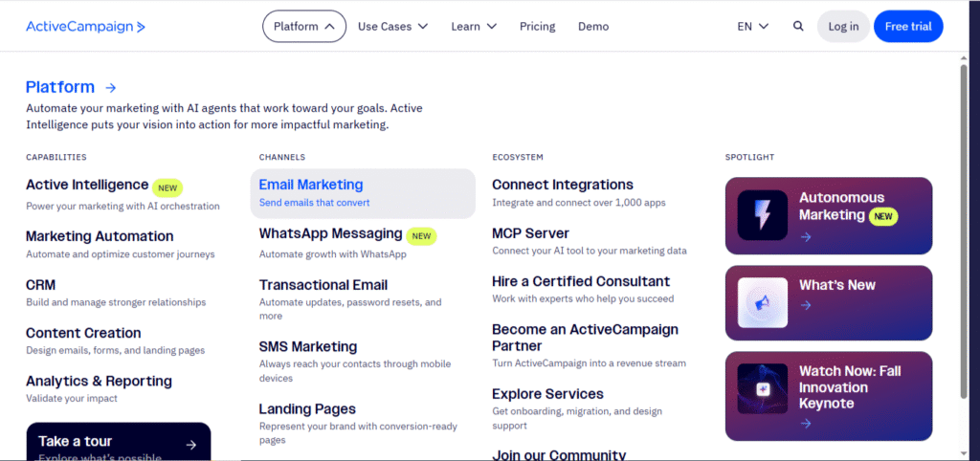
Task: Open the Platform heading link
Action: click(x=60, y=87)
